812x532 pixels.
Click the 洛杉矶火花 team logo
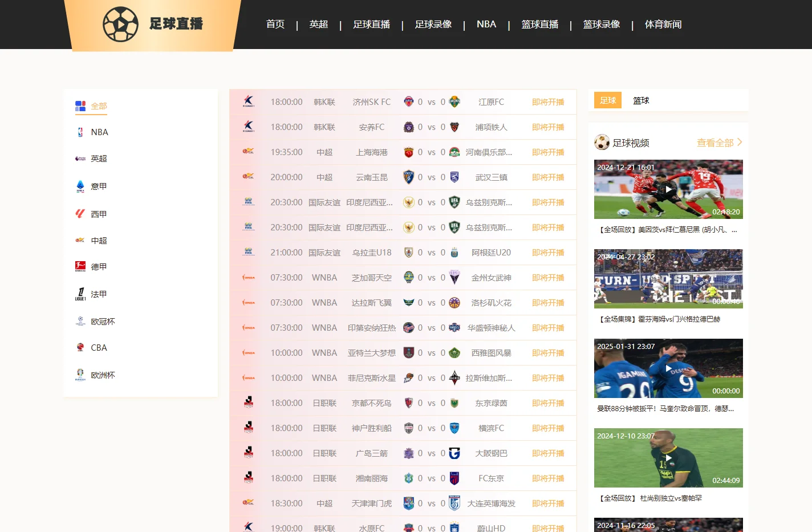(454, 303)
